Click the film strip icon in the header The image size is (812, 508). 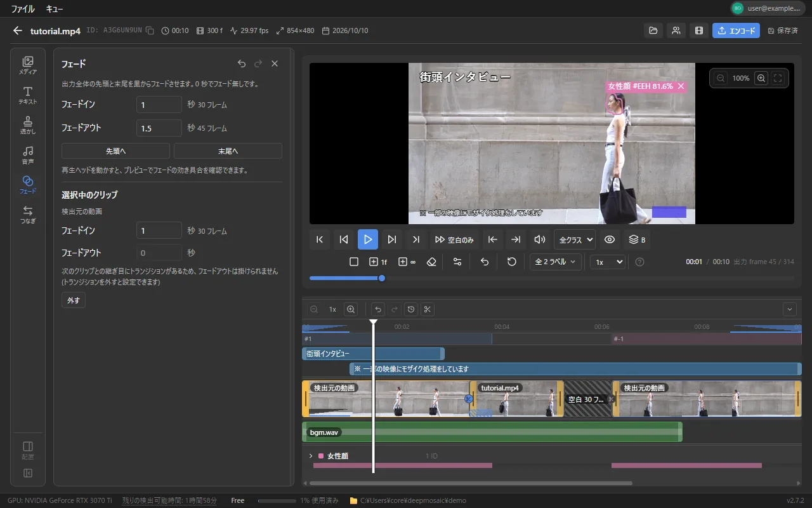[699, 30]
